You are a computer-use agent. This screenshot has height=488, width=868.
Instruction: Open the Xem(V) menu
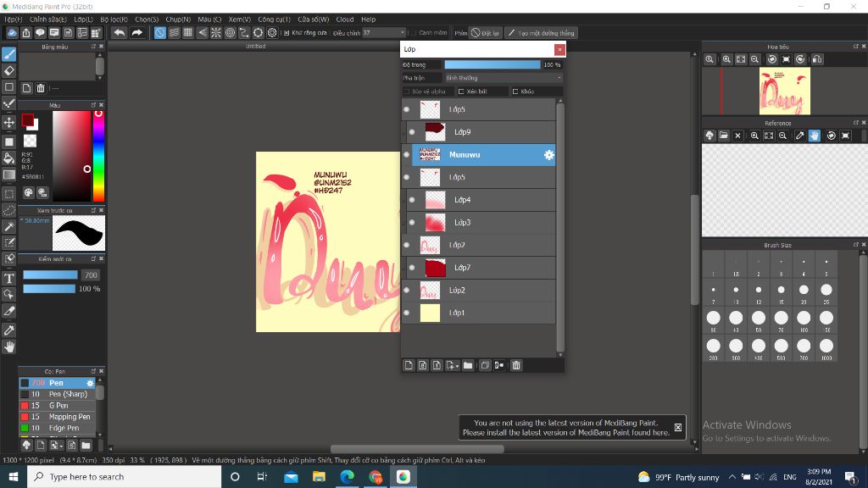(x=240, y=19)
